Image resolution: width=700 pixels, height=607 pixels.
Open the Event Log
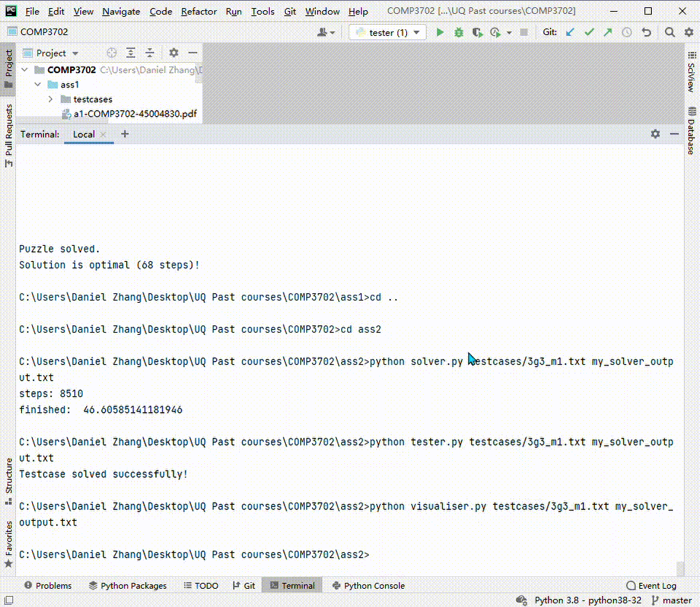(x=651, y=585)
